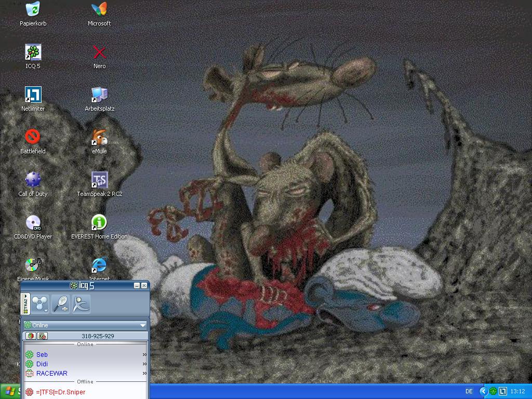Select offline contact =]TFS[=Dr.Sniper
This screenshot has height=399, width=532.
[60, 392]
